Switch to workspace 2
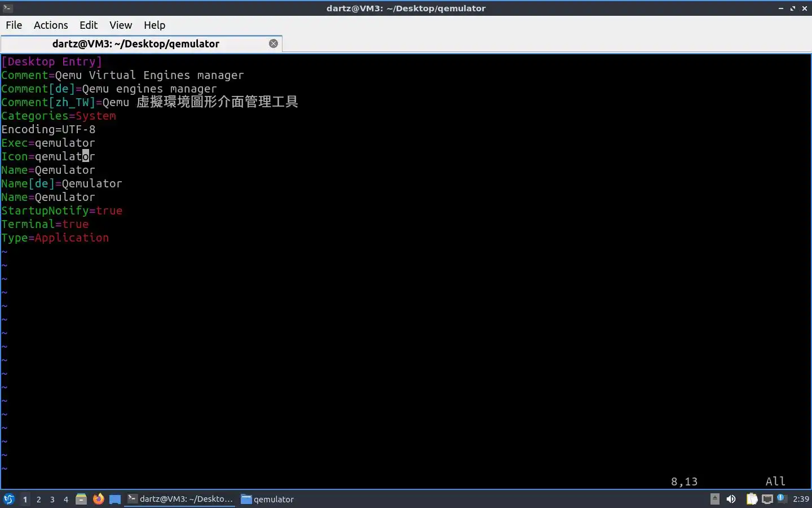Image resolution: width=812 pixels, height=508 pixels. [38, 499]
